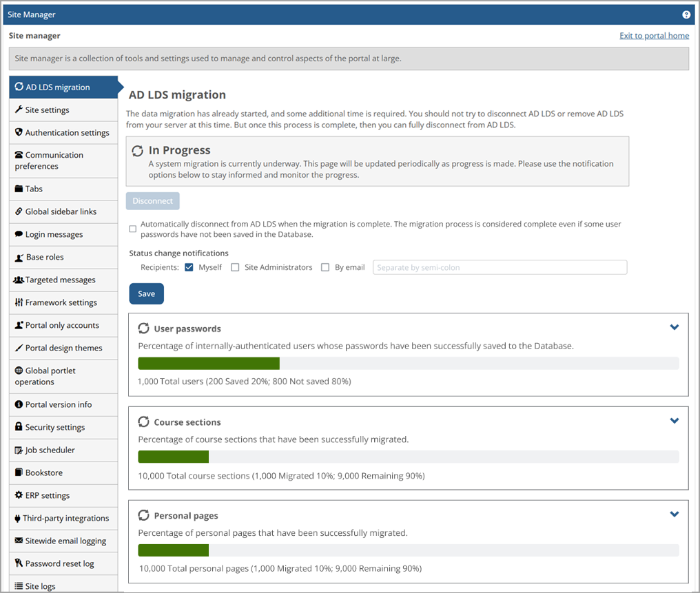This screenshot has height=593, width=700.
Task: Click the In Progress refresh icon
Action: (138, 151)
